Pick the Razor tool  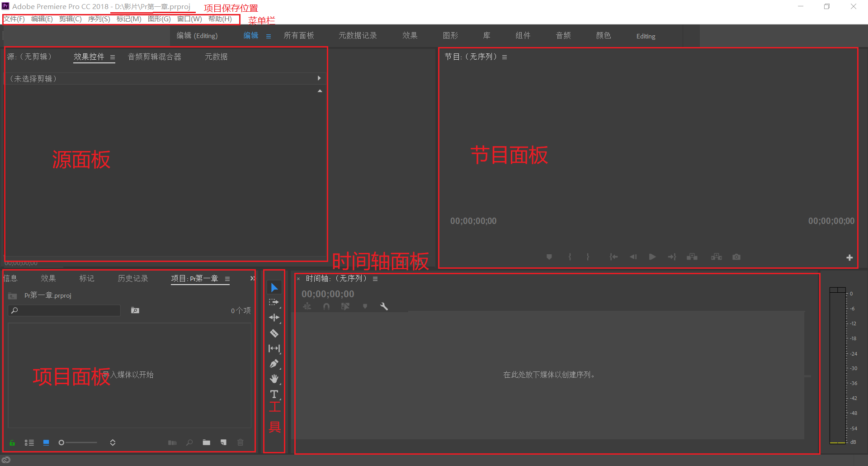(274, 333)
